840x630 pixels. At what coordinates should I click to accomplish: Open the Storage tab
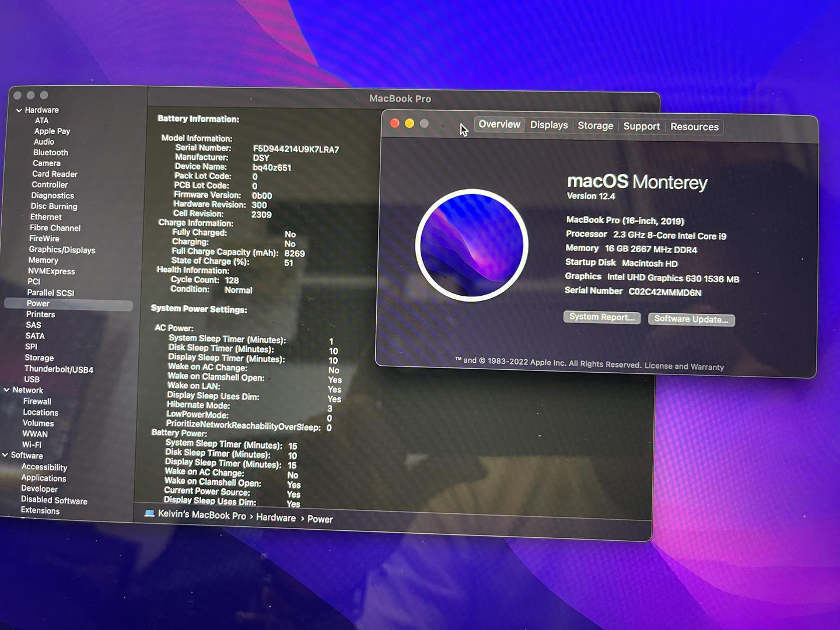pyautogui.click(x=596, y=125)
